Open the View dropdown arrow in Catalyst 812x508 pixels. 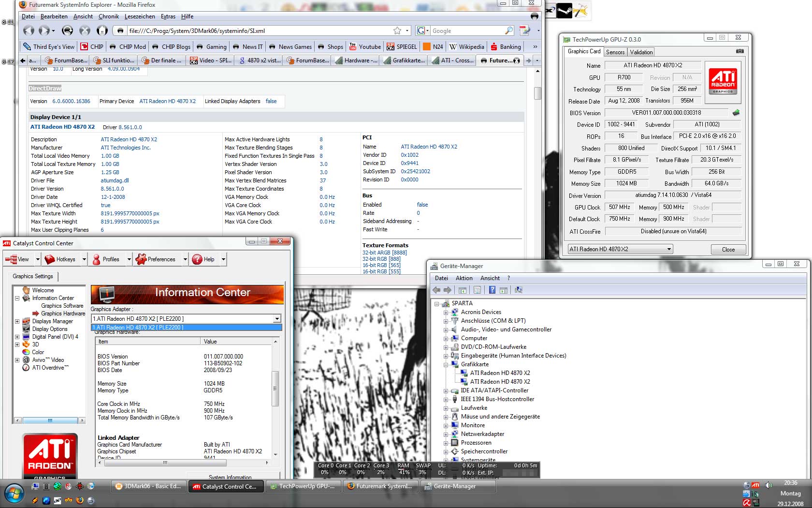coord(37,259)
